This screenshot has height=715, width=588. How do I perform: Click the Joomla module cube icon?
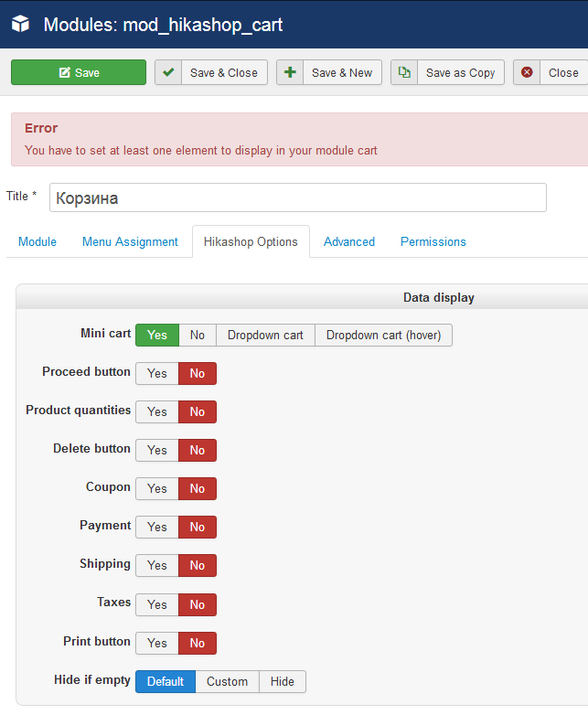(x=20, y=25)
